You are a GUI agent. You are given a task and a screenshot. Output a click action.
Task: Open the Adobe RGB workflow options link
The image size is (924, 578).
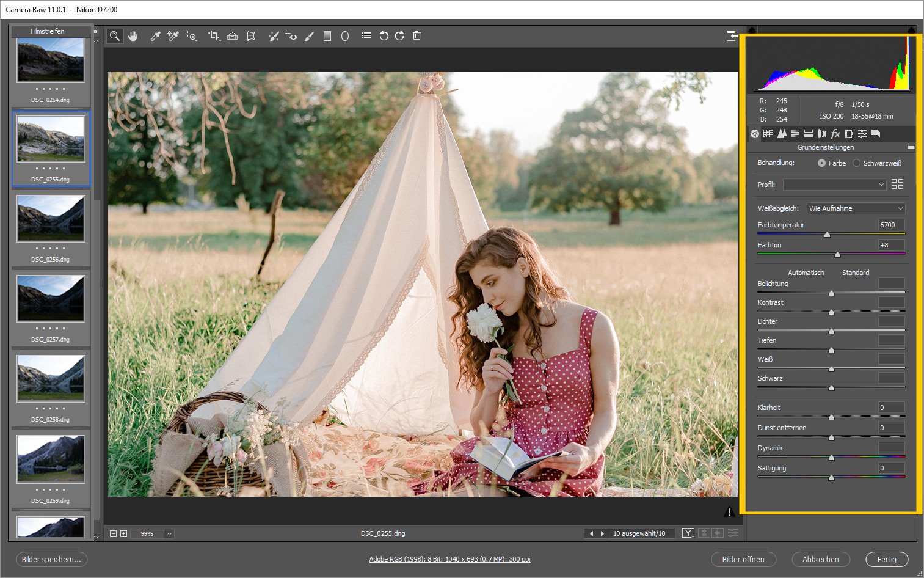coord(449,558)
